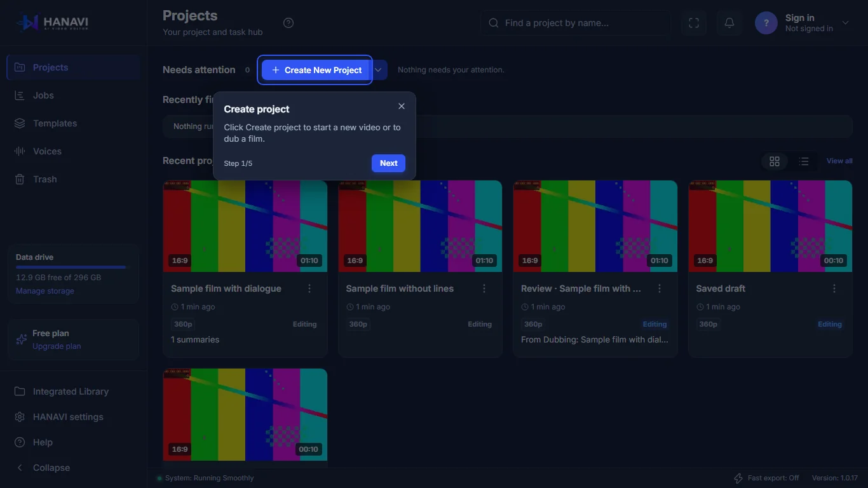Viewport: 868px width, 488px height.
Task: Click the Data drive usage bar
Action: [72, 268]
